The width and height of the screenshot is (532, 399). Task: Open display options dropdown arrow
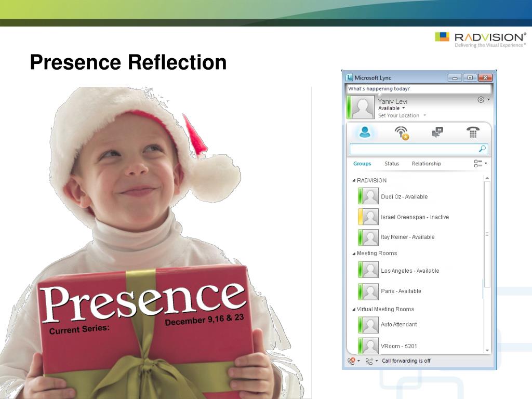tap(486, 164)
